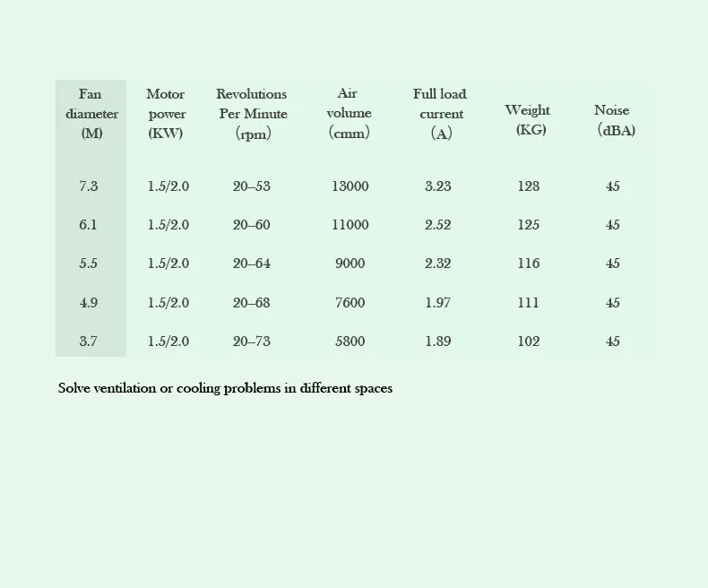Click the 7600 air volume value

point(350,303)
